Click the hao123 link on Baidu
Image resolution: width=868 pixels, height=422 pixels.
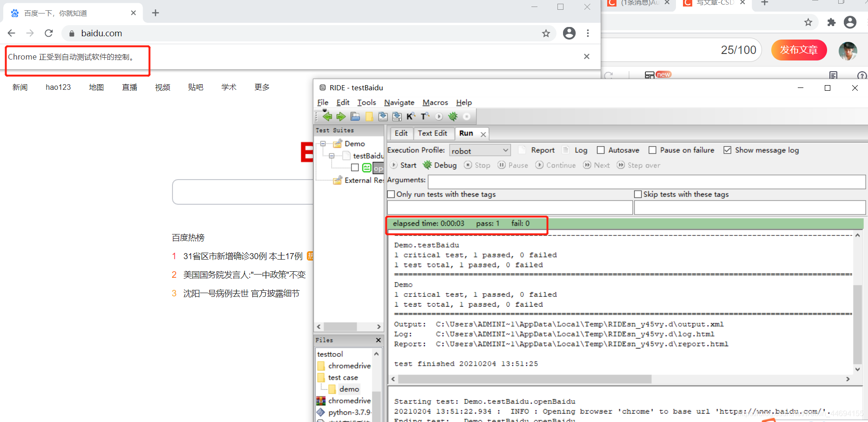coord(58,87)
